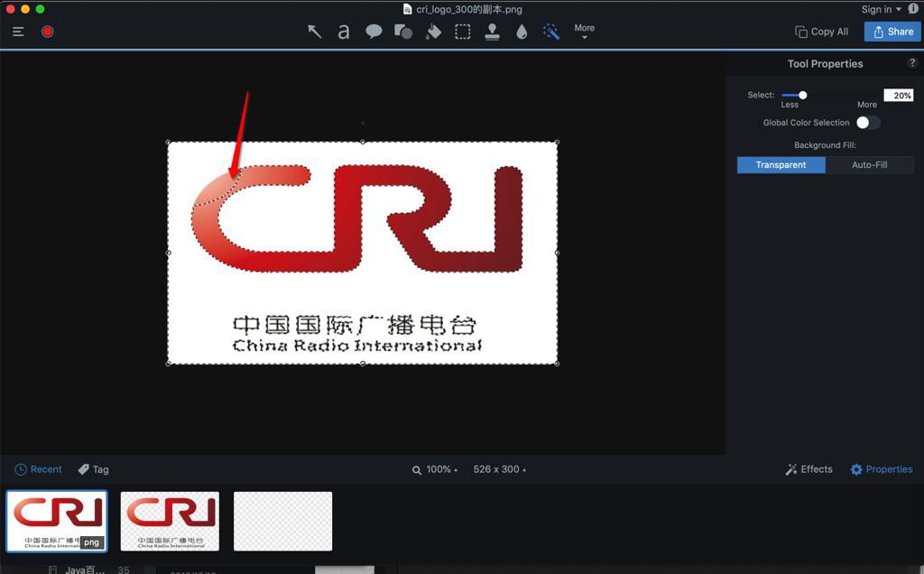
Task: Open the 526 x 300 size dropdown
Action: coord(500,469)
